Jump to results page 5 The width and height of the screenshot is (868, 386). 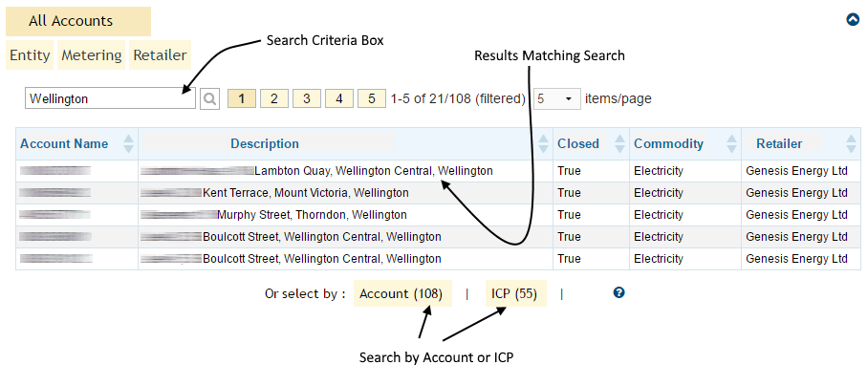(x=372, y=98)
